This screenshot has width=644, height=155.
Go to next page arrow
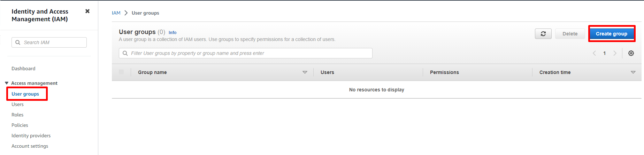click(615, 53)
